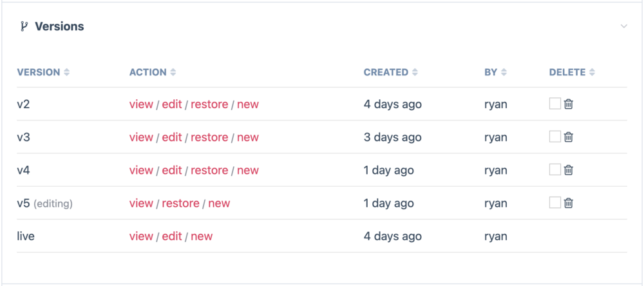Sort the table by the By header

point(504,73)
